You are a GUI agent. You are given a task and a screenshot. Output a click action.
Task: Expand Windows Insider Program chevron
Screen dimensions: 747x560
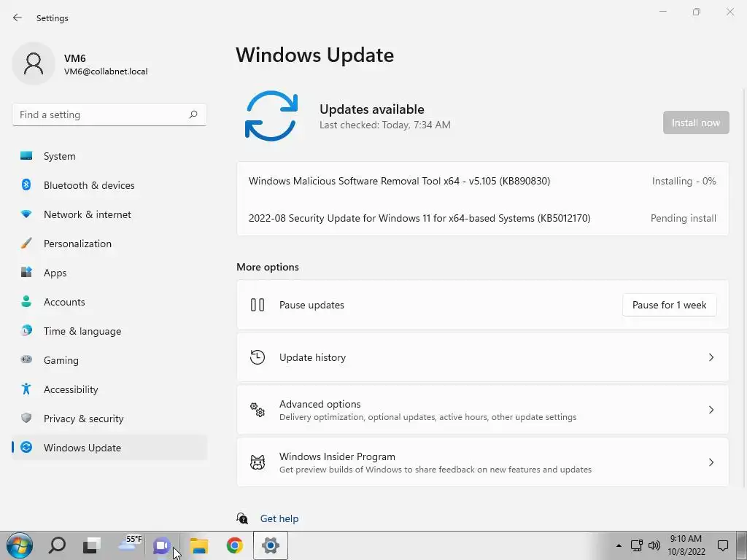click(x=711, y=462)
